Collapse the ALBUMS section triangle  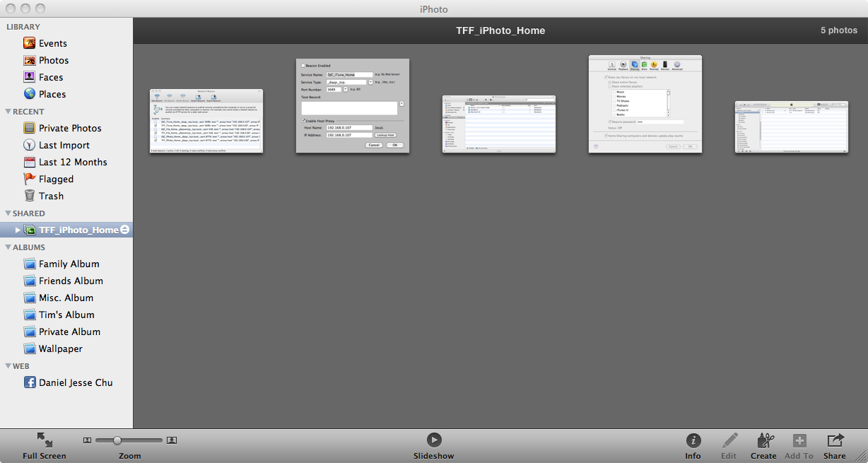click(8, 247)
